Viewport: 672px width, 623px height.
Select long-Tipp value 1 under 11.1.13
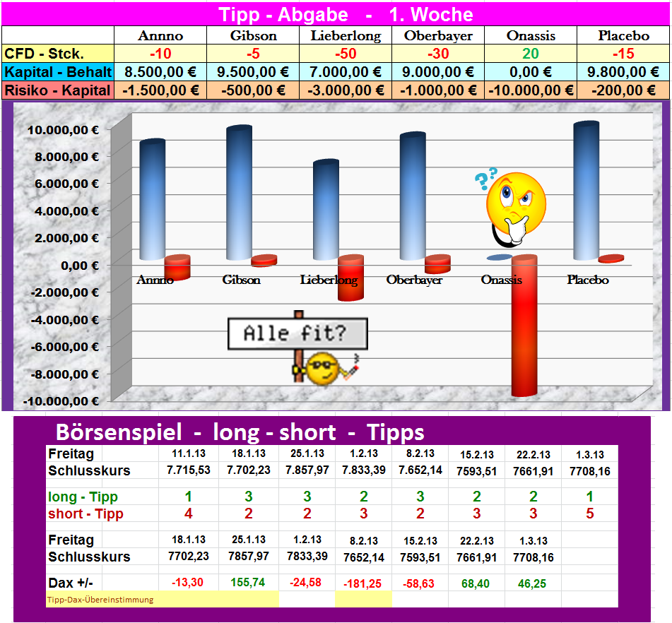point(189,497)
